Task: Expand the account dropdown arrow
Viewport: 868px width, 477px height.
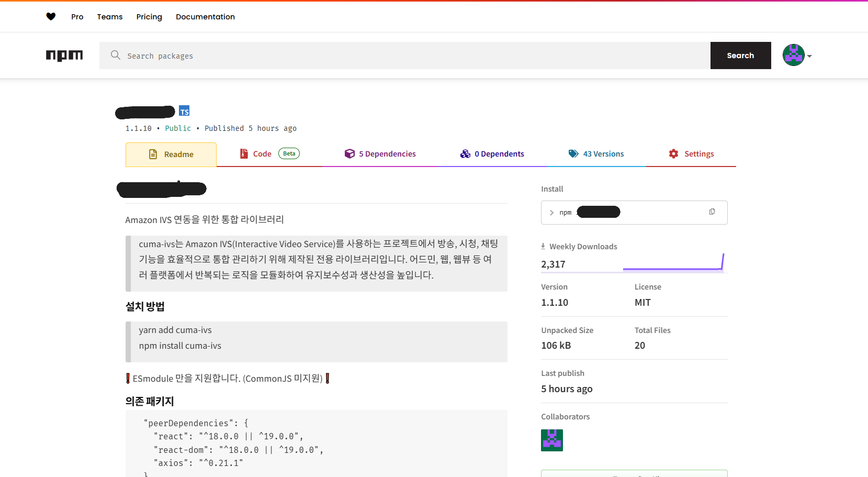Action: pyautogui.click(x=809, y=56)
